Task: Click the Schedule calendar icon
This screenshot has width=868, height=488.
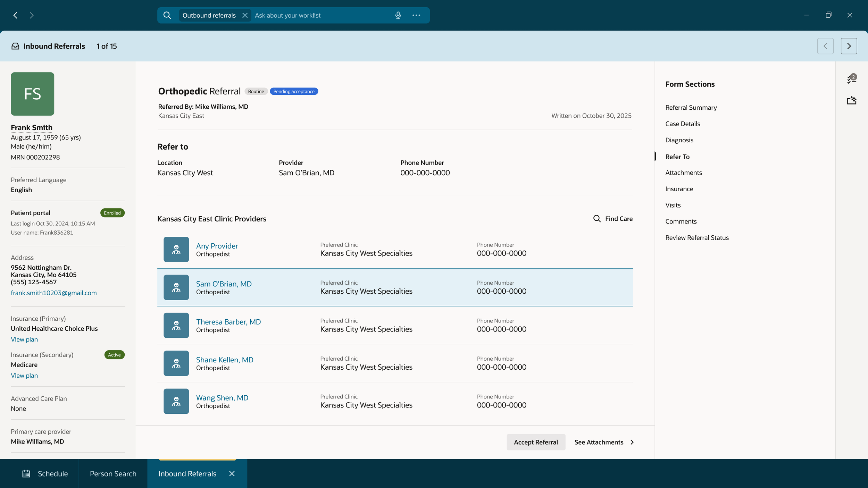Action: coord(26,473)
